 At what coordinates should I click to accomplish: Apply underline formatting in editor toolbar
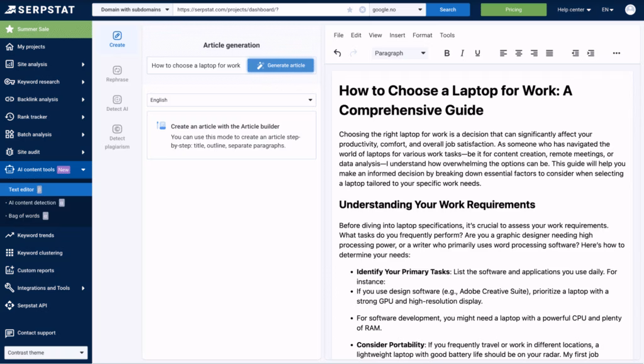click(477, 54)
